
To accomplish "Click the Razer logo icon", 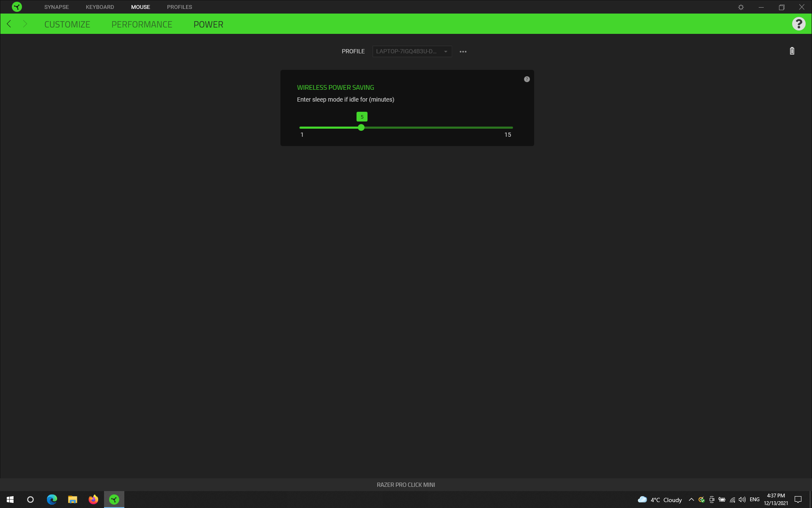I will [x=17, y=7].
